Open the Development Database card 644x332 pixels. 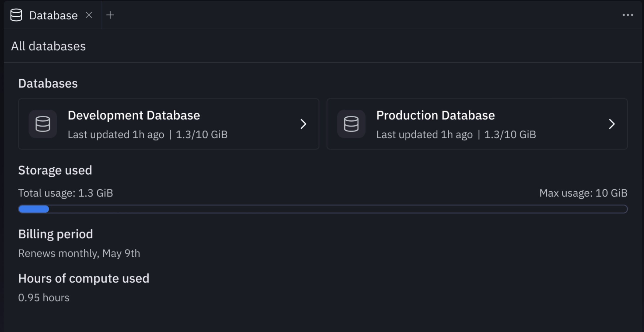[x=169, y=124]
